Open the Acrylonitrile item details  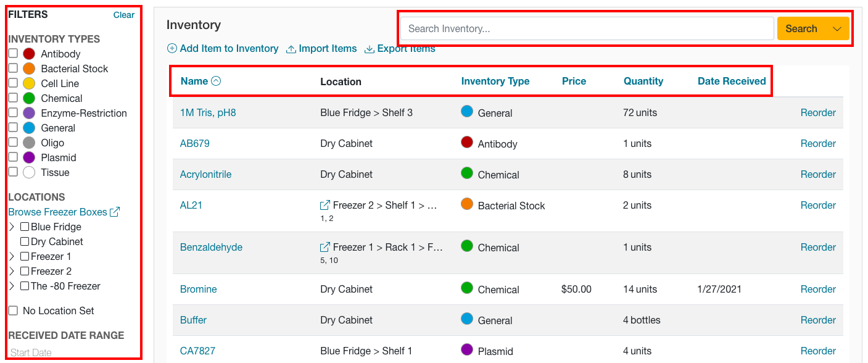click(x=205, y=174)
